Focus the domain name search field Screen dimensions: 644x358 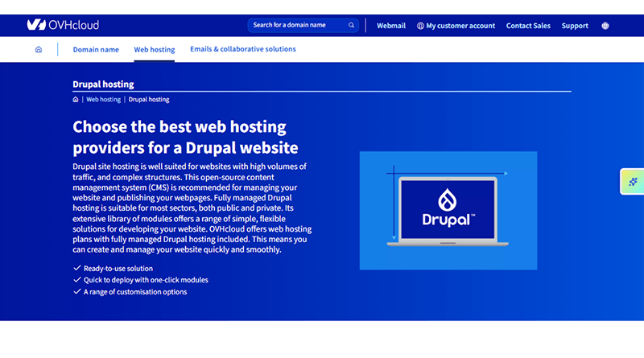(303, 25)
